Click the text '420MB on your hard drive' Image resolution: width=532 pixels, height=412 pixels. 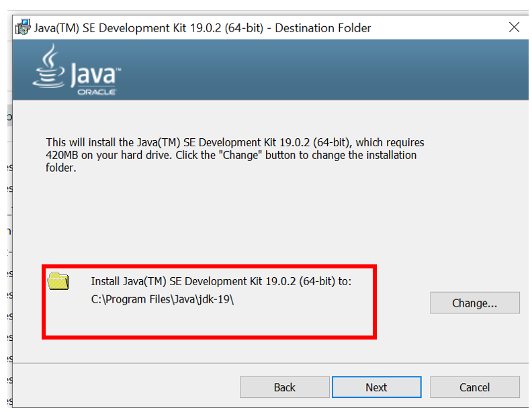(x=109, y=155)
